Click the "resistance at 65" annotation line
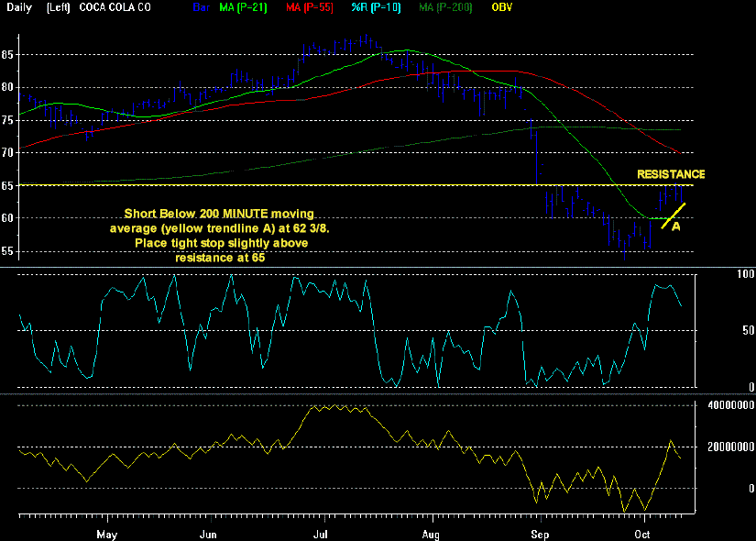The height and width of the screenshot is (541, 756). [x=220, y=258]
